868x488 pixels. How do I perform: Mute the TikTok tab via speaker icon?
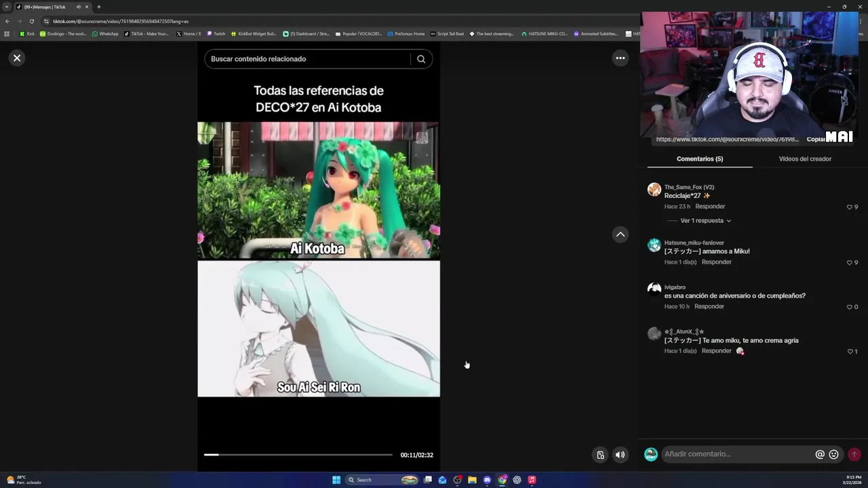(x=78, y=7)
